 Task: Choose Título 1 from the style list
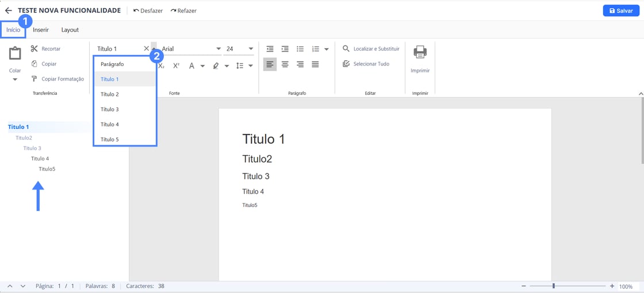coord(125,79)
